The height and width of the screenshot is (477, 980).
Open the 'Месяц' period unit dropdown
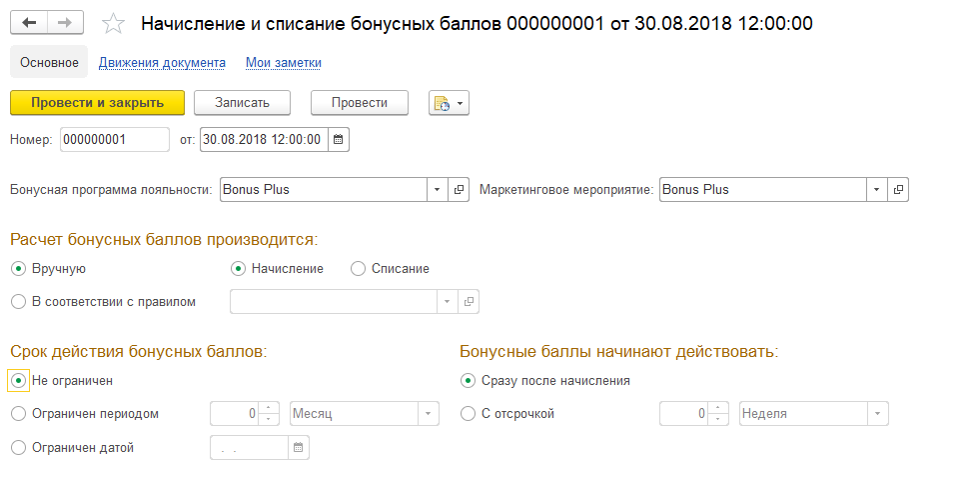tap(429, 414)
